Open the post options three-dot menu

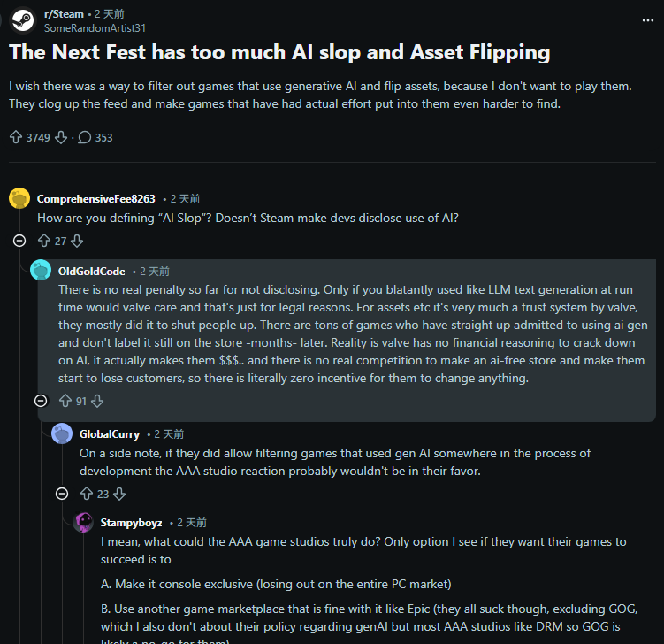(x=650, y=14)
